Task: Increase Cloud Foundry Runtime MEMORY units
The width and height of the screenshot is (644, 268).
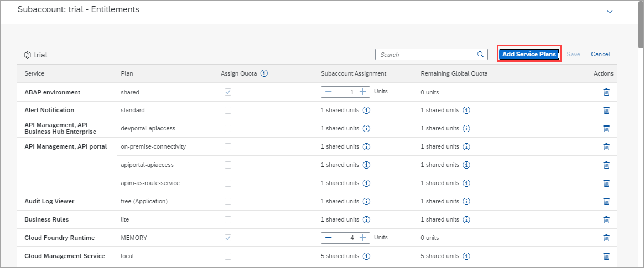Action: click(x=362, y=237)
